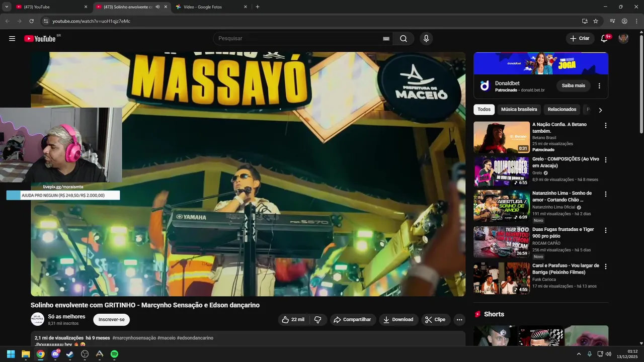Open Betano ad thumbnail
Image resolution: width=644 pixels, height=362 pixels.
(502, 137)
